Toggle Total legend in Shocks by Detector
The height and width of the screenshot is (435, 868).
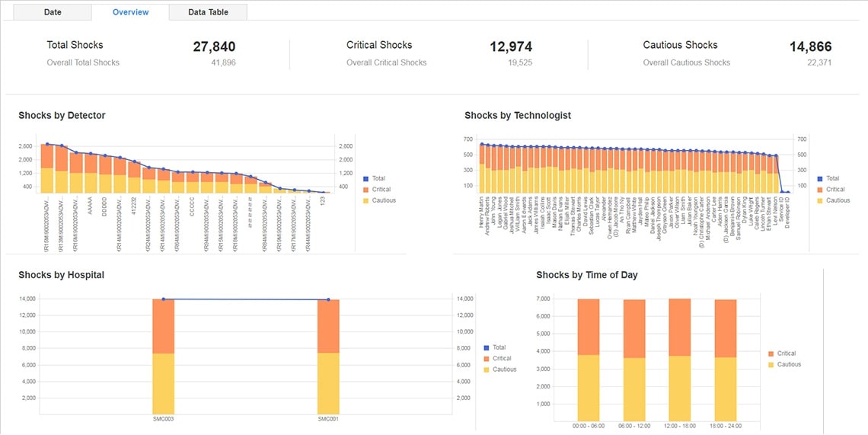[378, 178]
